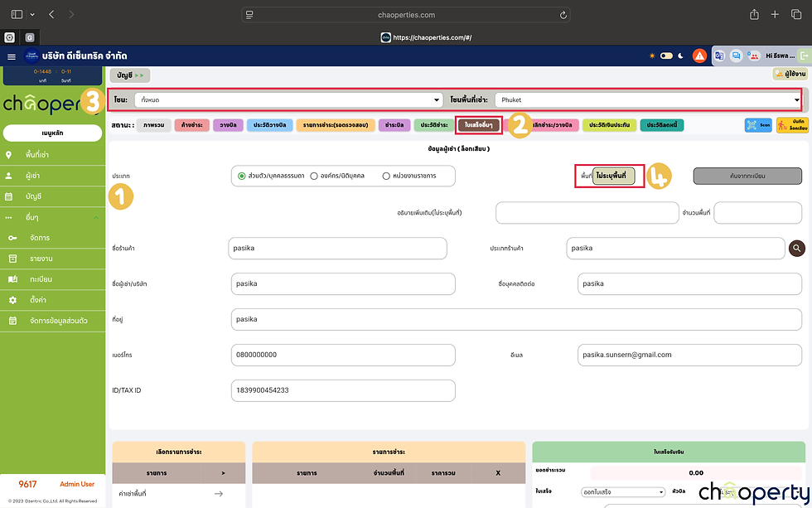This screenshot has height=508, width=812.
Task: Select the ประวัติวางบิล status tab
Action: [270, 125]
